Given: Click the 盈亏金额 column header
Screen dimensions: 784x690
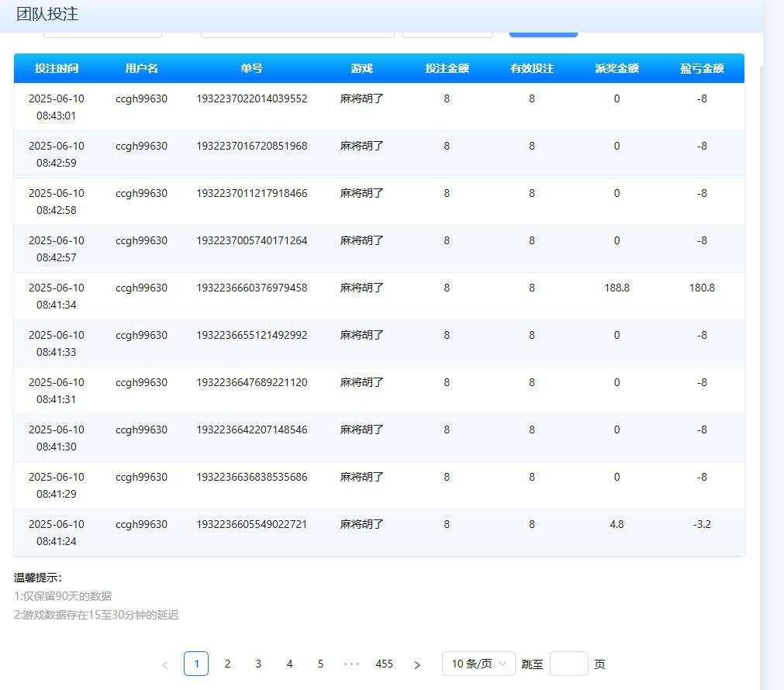Looking at the screenshot, I should [x=702, y=68].
